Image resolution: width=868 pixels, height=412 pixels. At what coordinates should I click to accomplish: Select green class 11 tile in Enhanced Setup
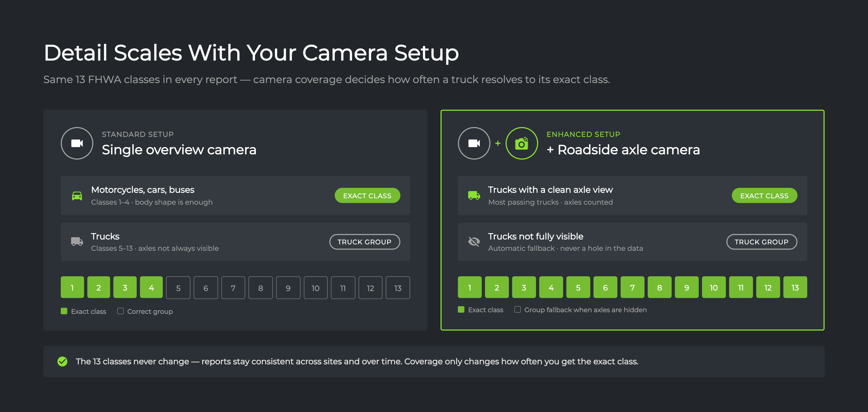coord(741,287)
